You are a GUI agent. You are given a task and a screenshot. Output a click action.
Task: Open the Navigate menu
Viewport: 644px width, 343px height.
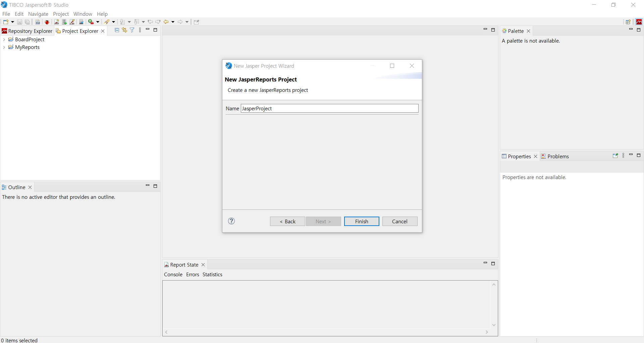[x=38, y=14]
